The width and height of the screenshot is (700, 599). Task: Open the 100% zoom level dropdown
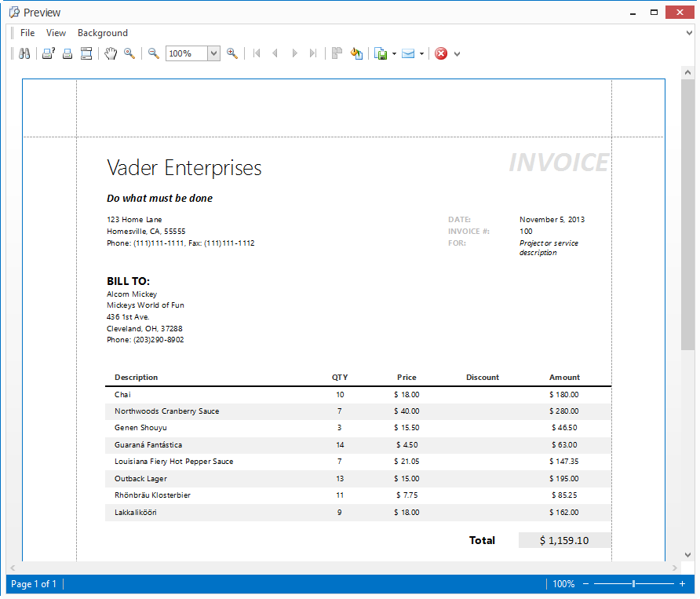[x=213, y=53]
